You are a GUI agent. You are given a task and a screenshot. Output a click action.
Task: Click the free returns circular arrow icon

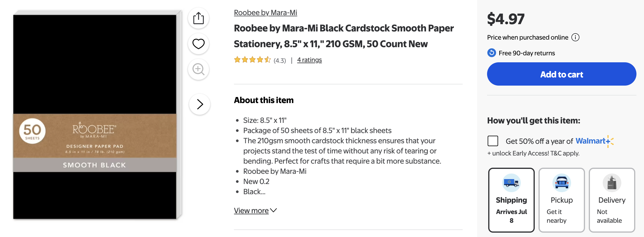pos(491,53)
